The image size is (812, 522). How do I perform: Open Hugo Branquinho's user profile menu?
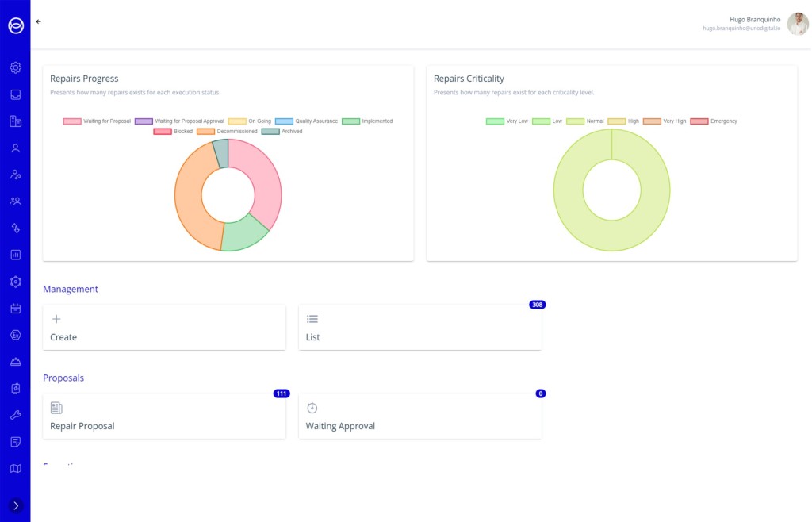(x=797, y=24)
